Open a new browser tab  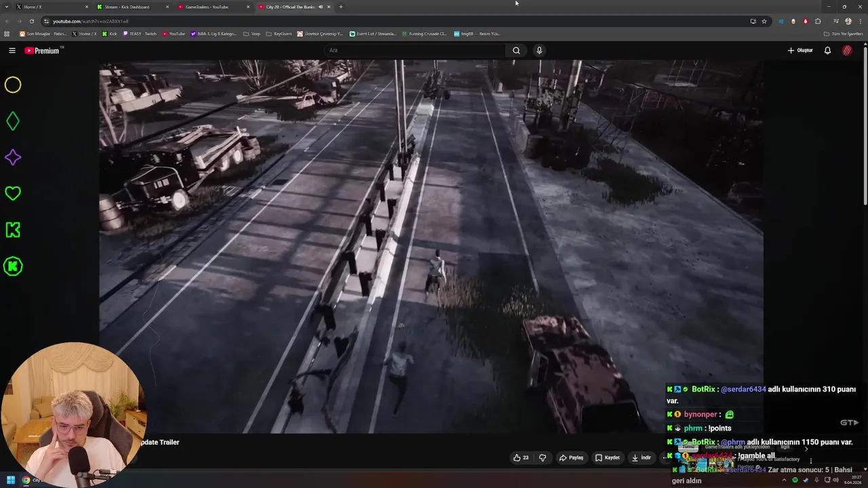(x=340, y=7)
